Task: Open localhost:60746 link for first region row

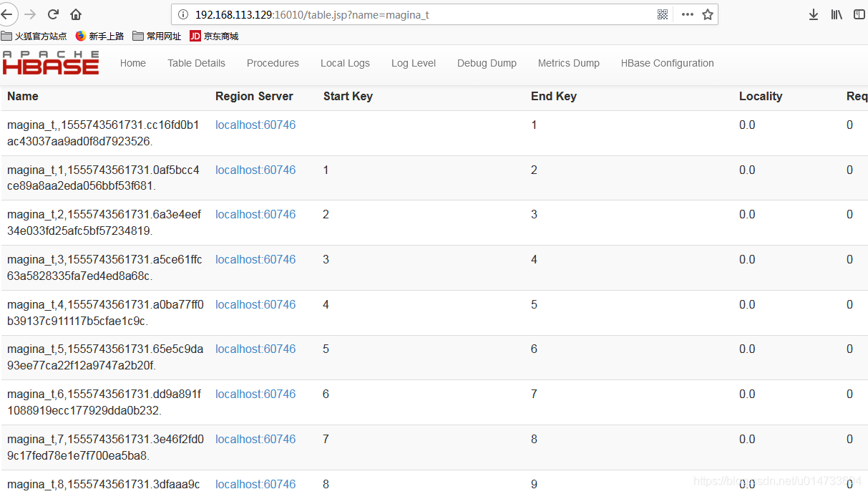Action: click(255, 125)
